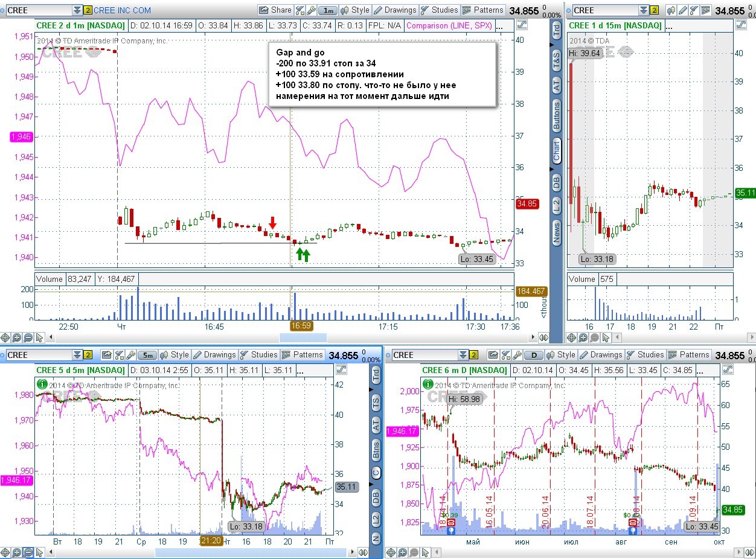This screenshot has height=559, width=756.
Task: Open Patterns in the bottom-right daily chart
Action: coord(689,355)
